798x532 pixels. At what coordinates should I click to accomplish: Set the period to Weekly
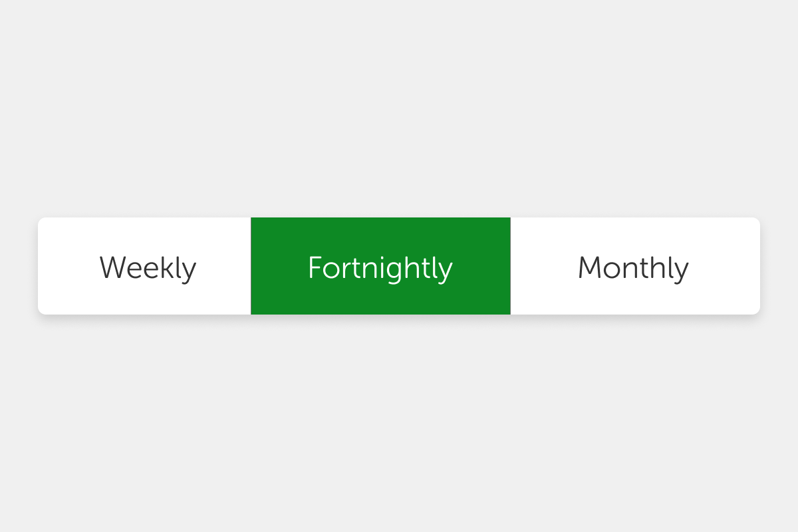148,267
